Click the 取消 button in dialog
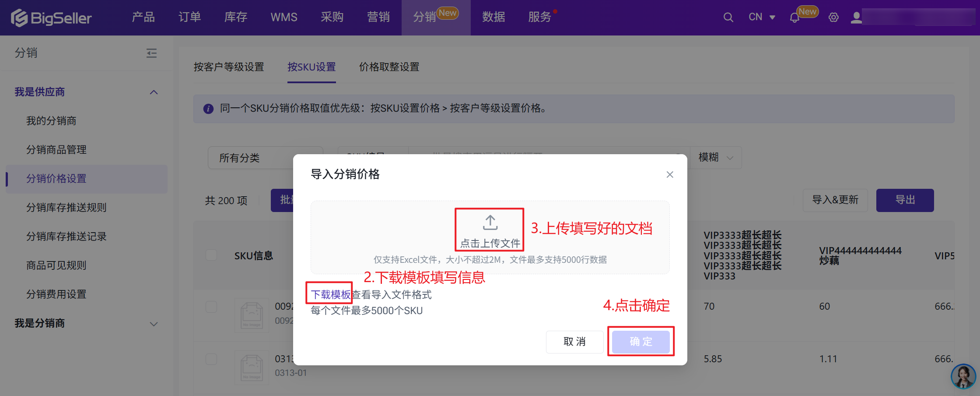This screenshot has height=396, width=980. click(x=575, y=342)
